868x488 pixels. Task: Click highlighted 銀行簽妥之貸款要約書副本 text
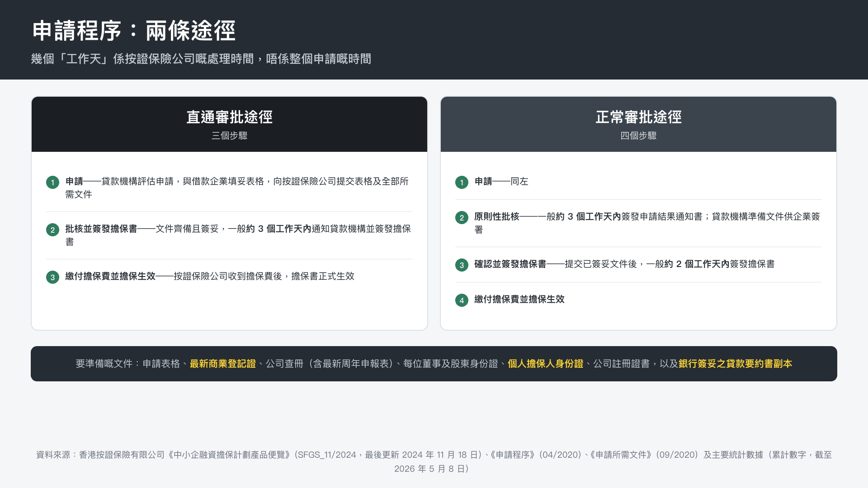[x=736, y=364]
